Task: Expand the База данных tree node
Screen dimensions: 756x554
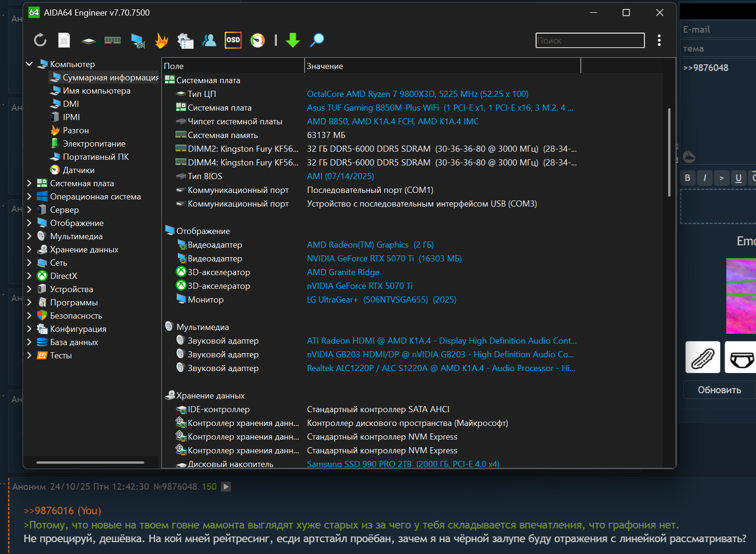Action: coord(29,342)
